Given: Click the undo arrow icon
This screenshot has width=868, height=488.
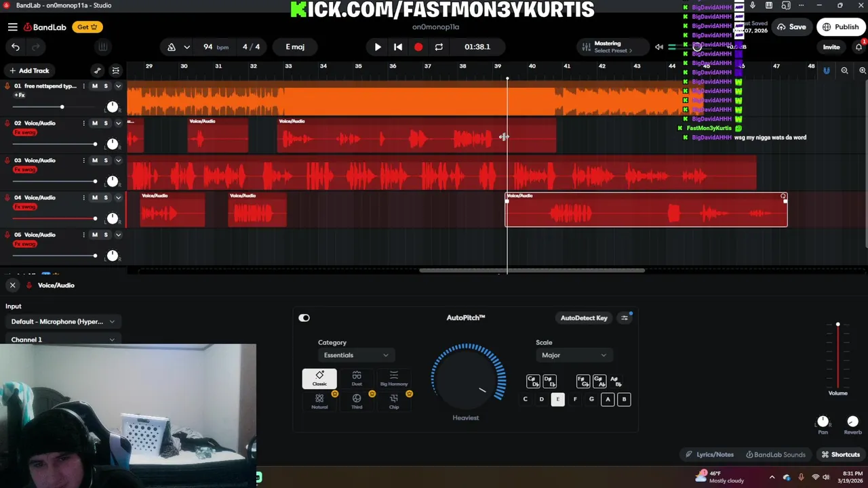Looking at the screenshot, I should (16, 47).
